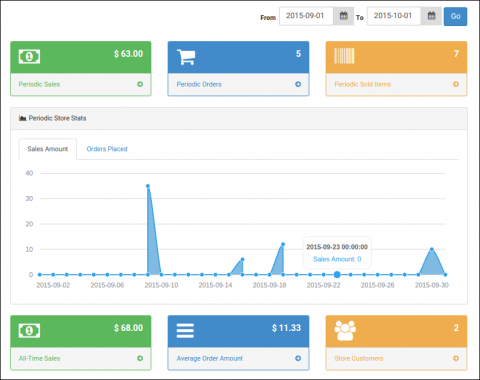Open Average Order Amount details link

(210, 359)
